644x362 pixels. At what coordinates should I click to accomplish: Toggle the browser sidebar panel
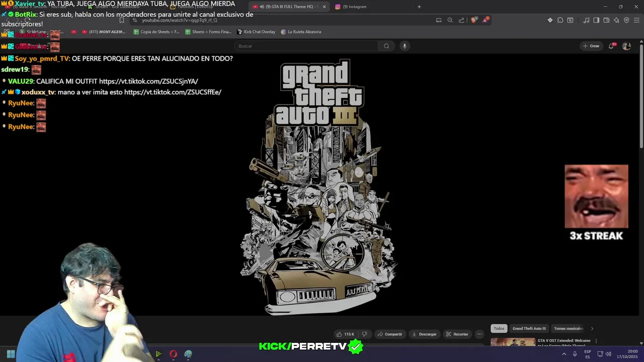pyautogui.click(x=596, y=20)
